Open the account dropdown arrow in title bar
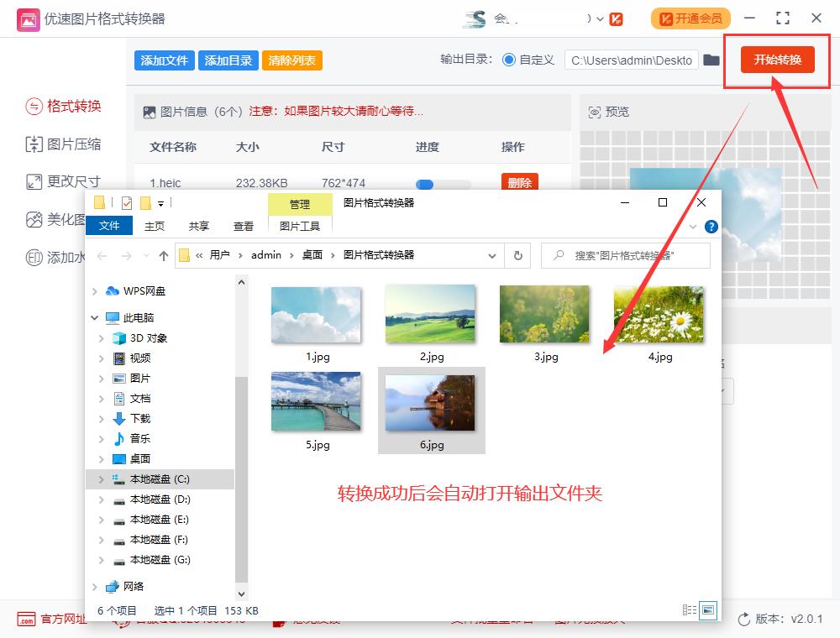Screen dimensions: 840x638 click(600, 18)
